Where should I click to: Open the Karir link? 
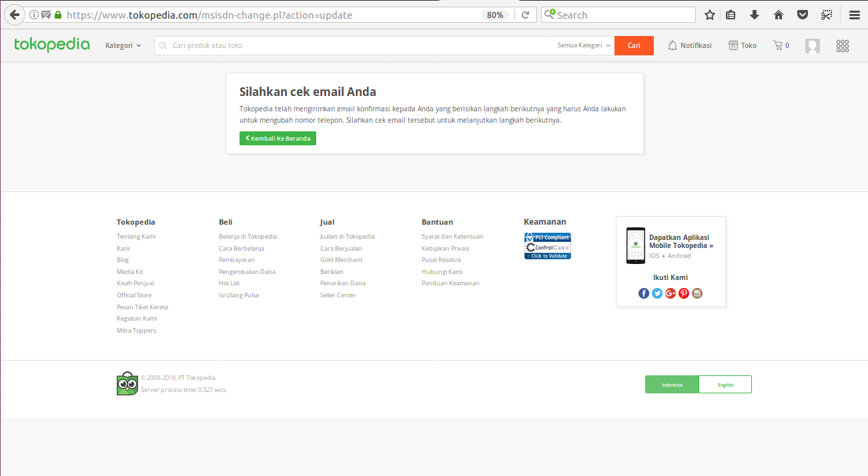coord(123,248)
